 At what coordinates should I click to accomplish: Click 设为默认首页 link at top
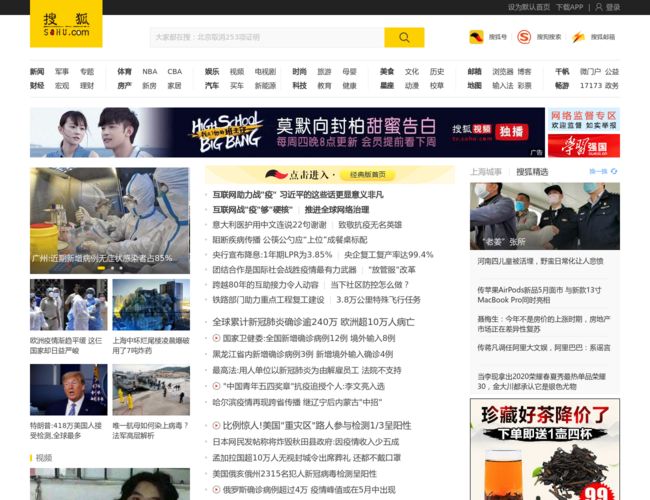point(528,7)
